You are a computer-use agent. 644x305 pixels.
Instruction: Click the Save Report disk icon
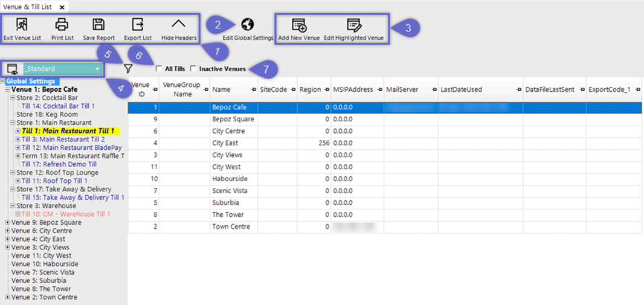98,25
